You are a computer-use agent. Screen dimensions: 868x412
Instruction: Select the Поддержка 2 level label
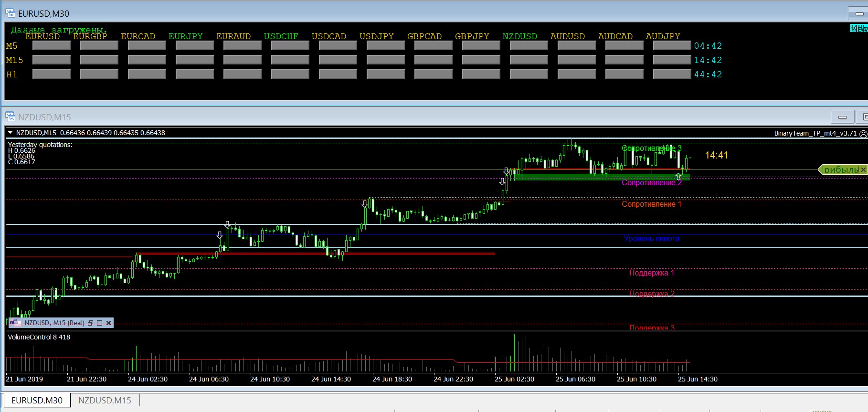pyautogui.click(x=652, y=294)
